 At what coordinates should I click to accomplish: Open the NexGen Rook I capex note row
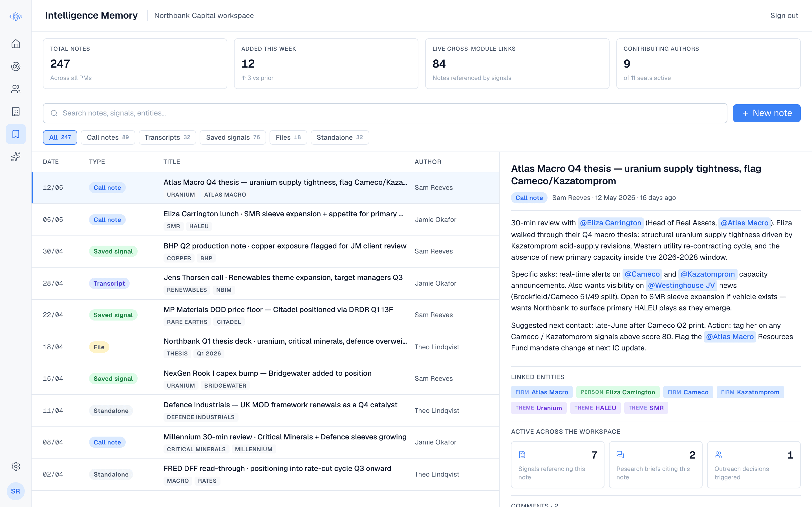tap(265, 379)
